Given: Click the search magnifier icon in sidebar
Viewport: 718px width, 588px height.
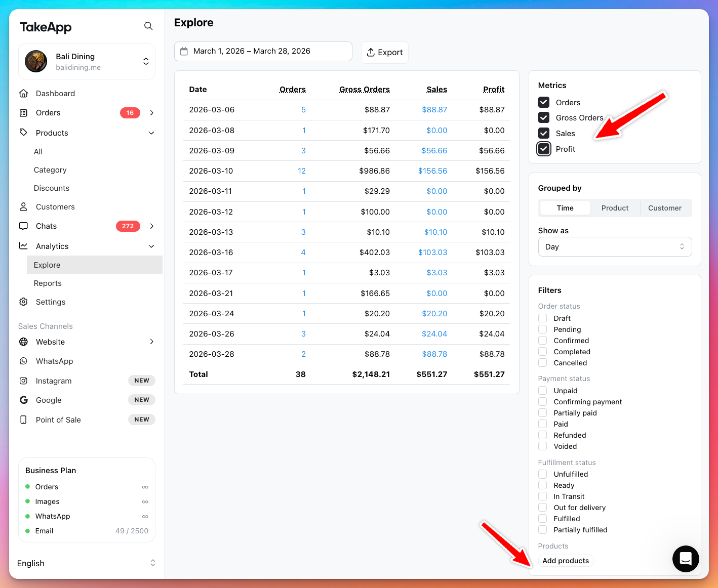Looking at the screenshot, I should (148, 26).
